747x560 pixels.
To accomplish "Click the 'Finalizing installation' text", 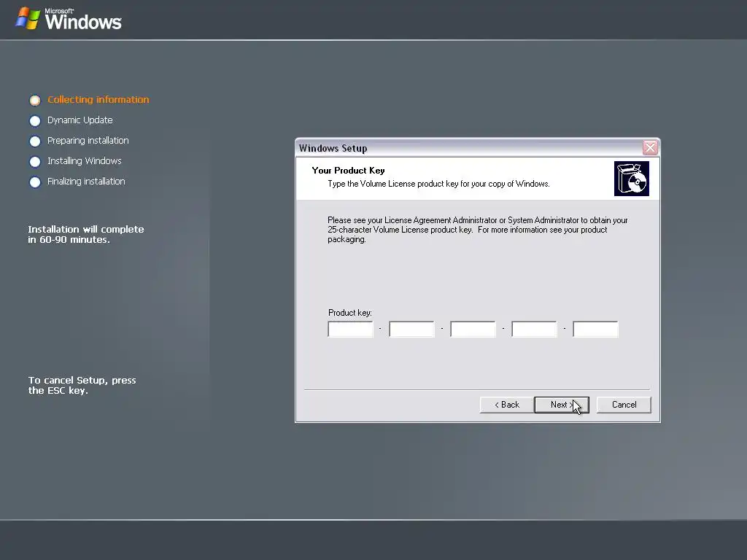I will coord(86,182).
